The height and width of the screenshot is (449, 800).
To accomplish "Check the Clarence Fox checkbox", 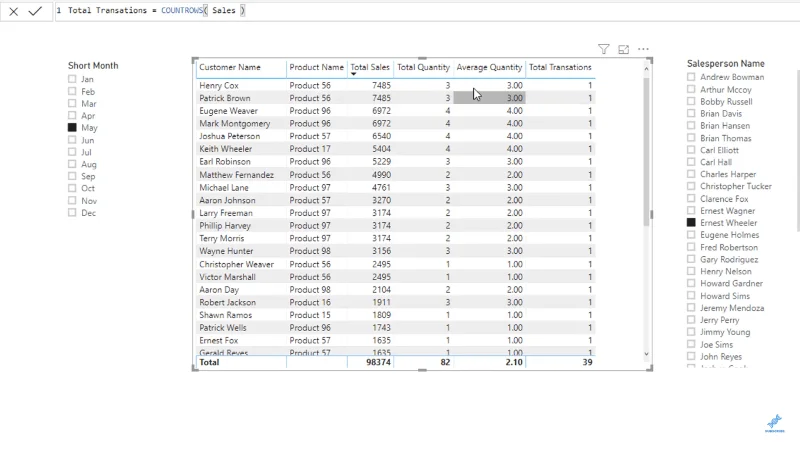I will (691, 198).
